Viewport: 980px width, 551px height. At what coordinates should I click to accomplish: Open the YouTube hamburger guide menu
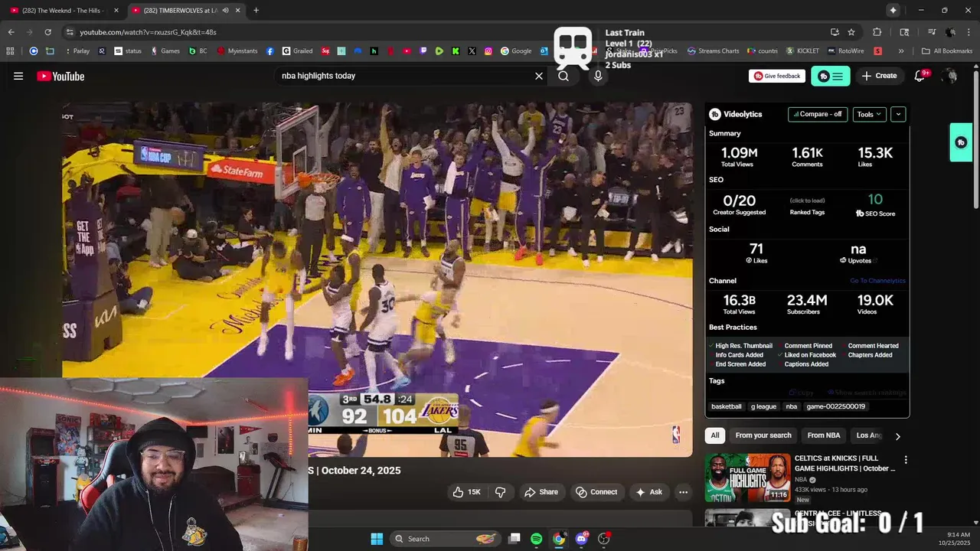pos(18,76)
